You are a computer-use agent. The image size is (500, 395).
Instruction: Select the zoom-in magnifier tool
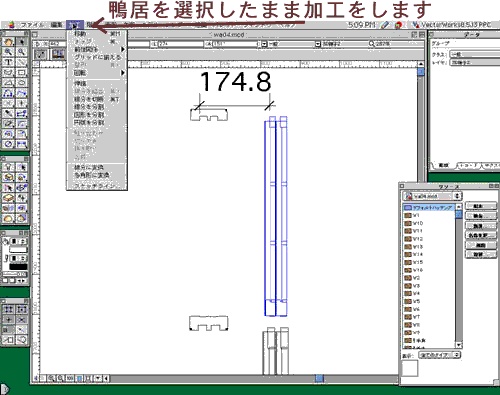click(x=9, y=52)
